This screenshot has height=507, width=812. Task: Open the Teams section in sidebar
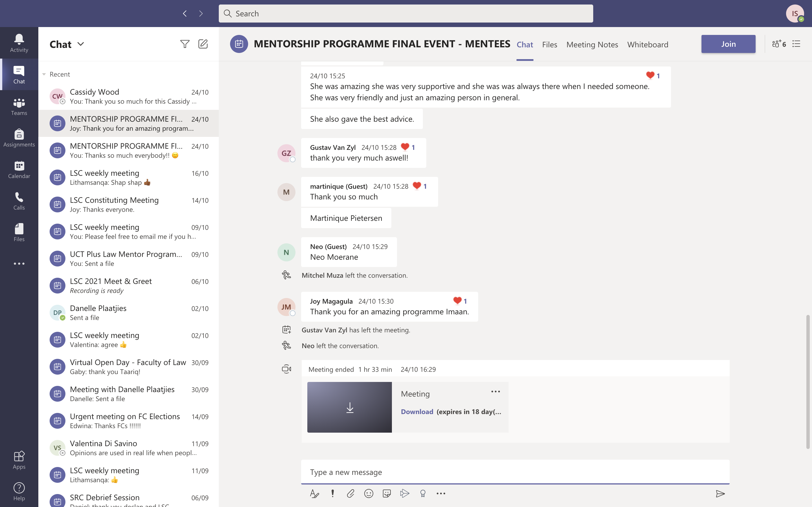click(x=19, y=106)
